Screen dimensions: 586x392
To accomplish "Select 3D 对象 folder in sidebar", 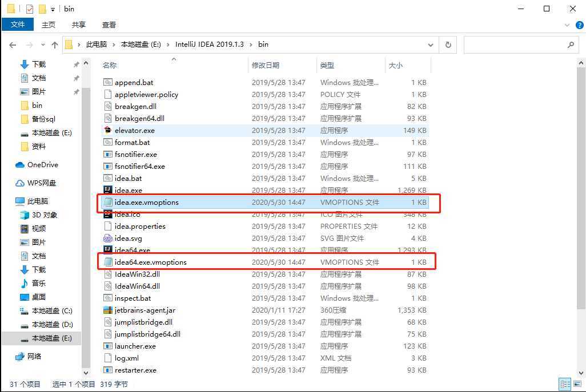I will coord(39,215).
